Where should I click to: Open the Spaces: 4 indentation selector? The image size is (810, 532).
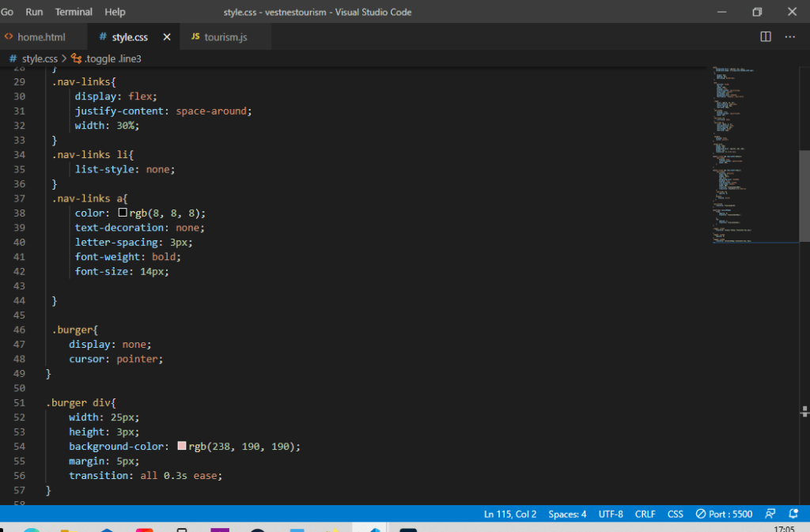[567, 514]
